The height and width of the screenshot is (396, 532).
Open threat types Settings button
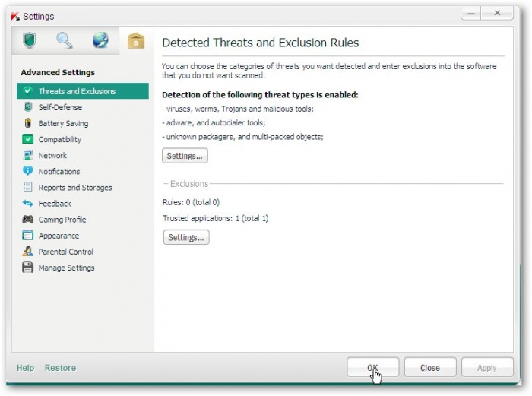point(185,156)
